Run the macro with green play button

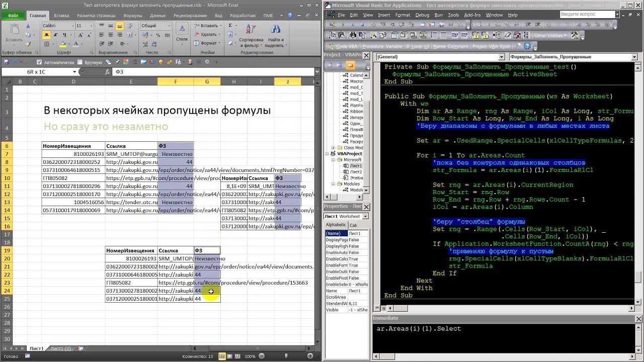coord(343,25)
